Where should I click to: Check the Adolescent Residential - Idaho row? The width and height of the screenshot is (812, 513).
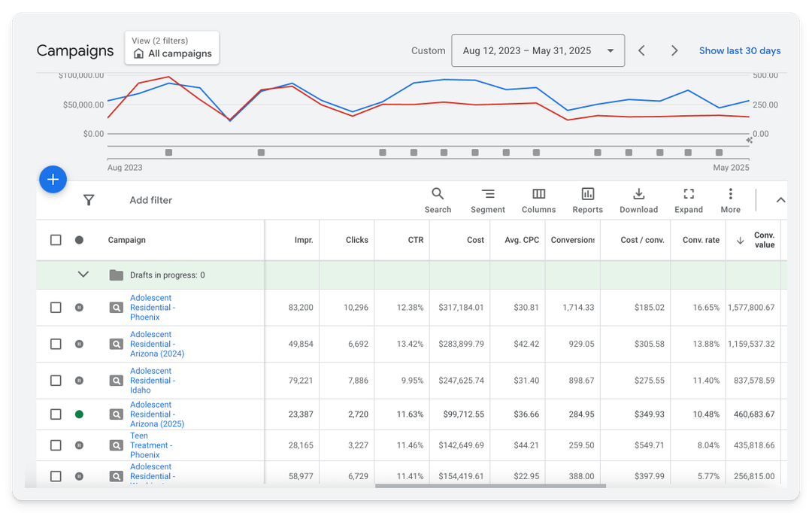[56, 381]
